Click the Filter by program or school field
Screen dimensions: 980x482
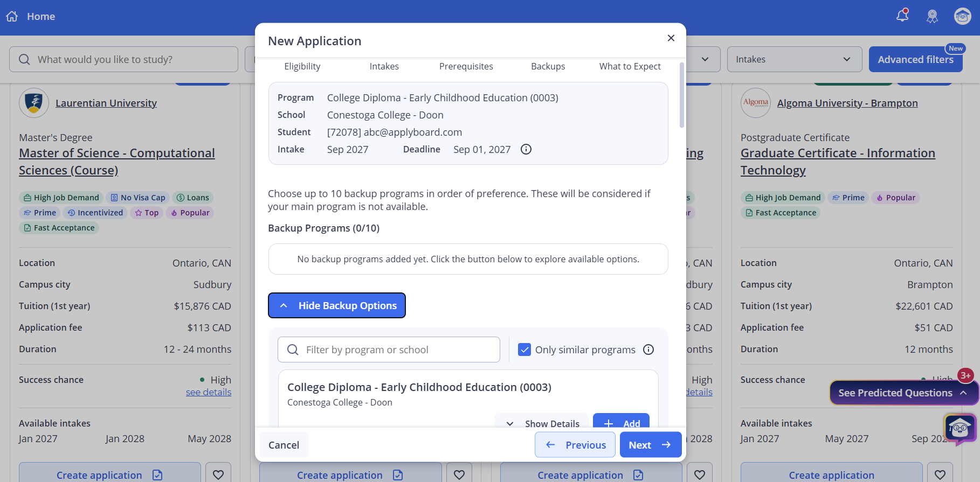click(389, 350)
